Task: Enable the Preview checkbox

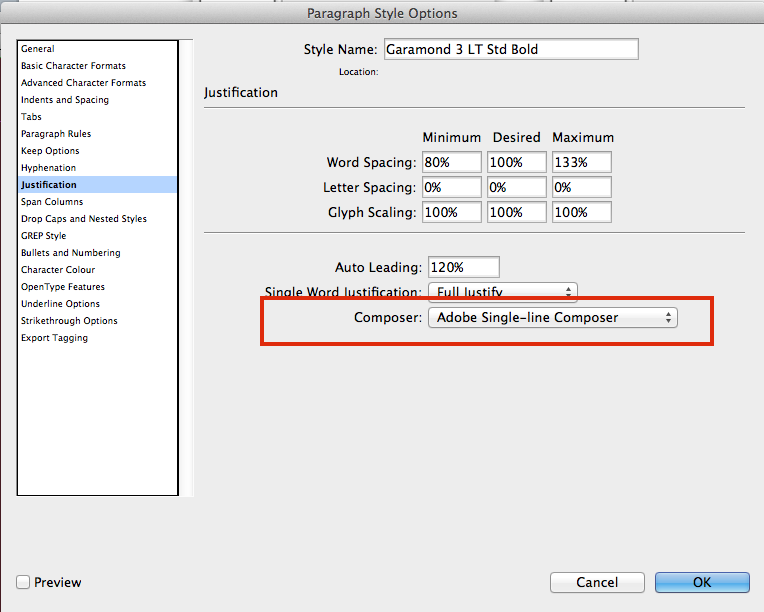Action: click(x=23, y=582)
